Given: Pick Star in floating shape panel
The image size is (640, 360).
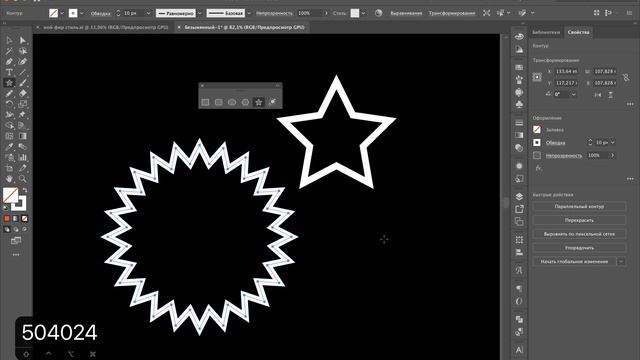Looking at the screenshot, I should point(258,102).
